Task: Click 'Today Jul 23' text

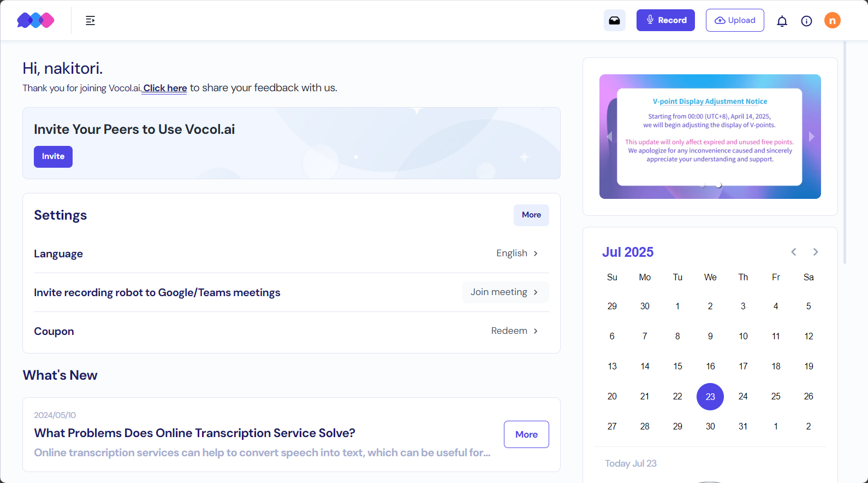Action: (631, 464)
